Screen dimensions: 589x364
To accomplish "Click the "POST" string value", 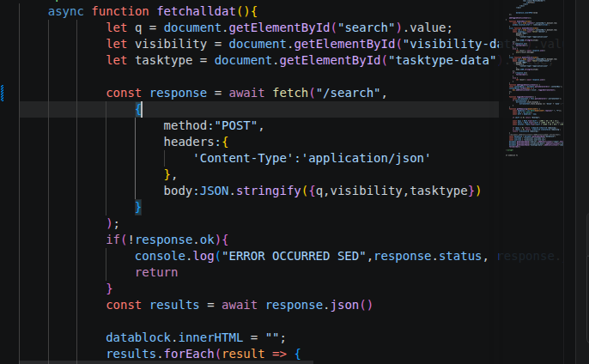I will point(236,125).
